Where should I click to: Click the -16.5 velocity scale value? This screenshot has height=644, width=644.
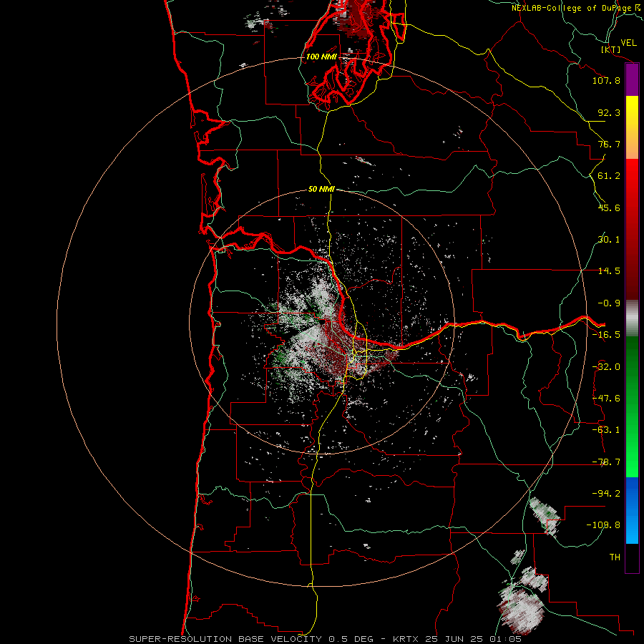pos(606,335)
